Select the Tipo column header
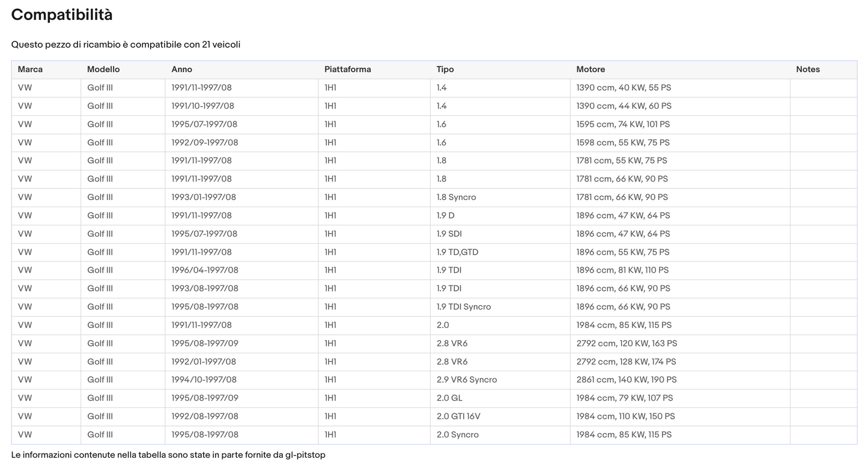 446,69
